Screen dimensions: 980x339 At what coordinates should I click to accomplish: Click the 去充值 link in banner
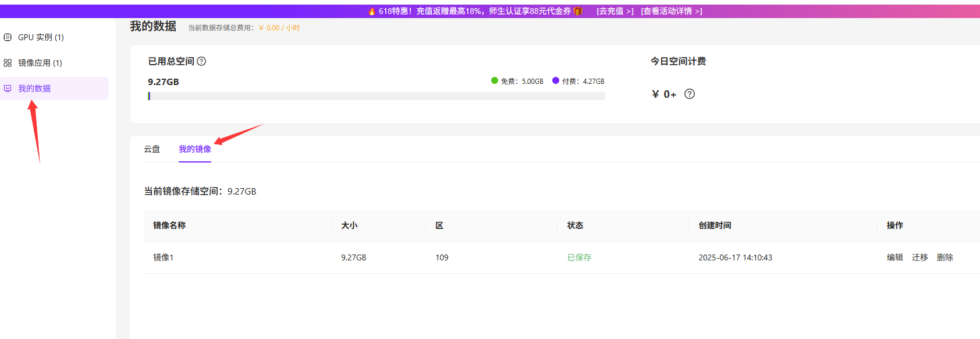pos(615,11)
